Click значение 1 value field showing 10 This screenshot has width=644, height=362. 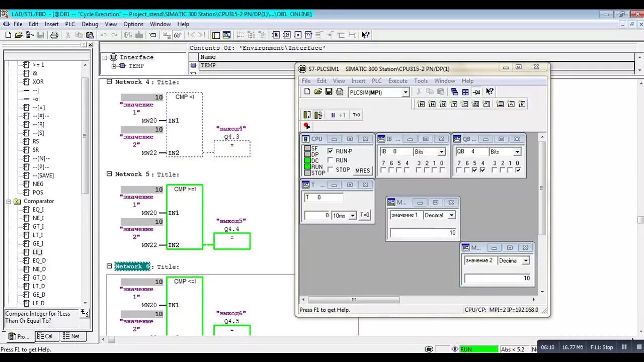tap(424, 233)
